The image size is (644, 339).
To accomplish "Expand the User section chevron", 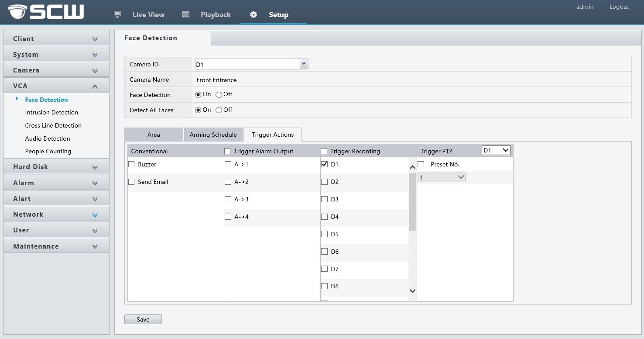I will pyautogui.click(x=95, y=230).
